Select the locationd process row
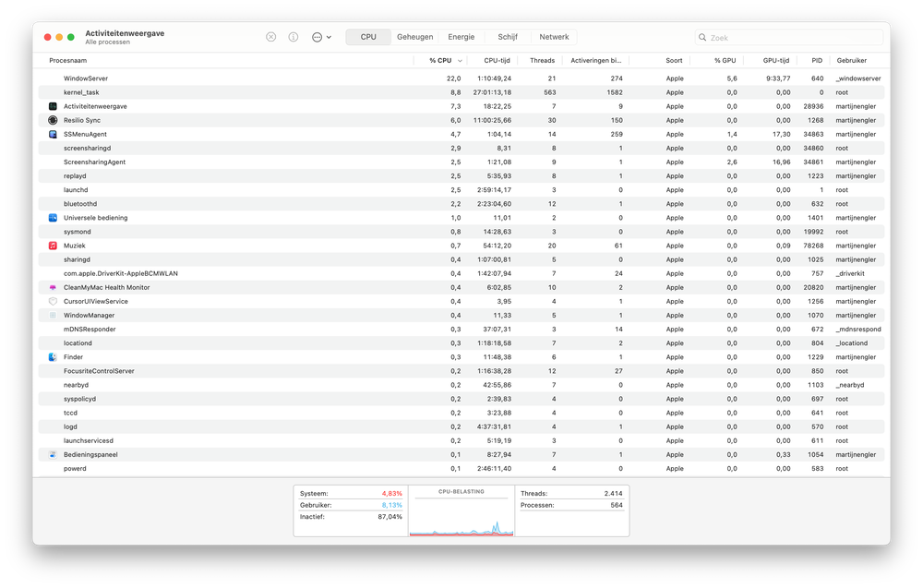This screenshot has height=588, width=923. (461, 343)
